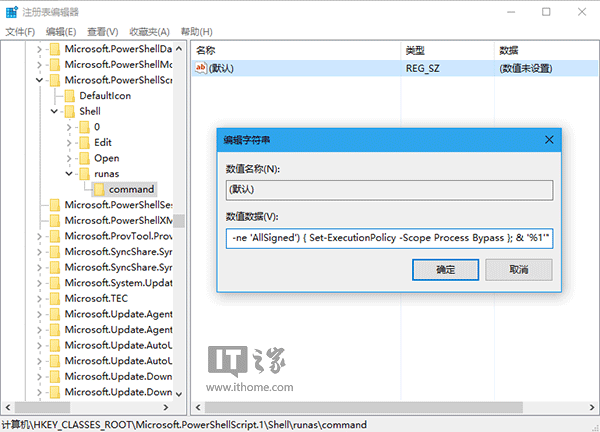The height and width of the screenshot is (432, 600).
Task: Click the 数值名称(N) field
Action: coord(389,190)
